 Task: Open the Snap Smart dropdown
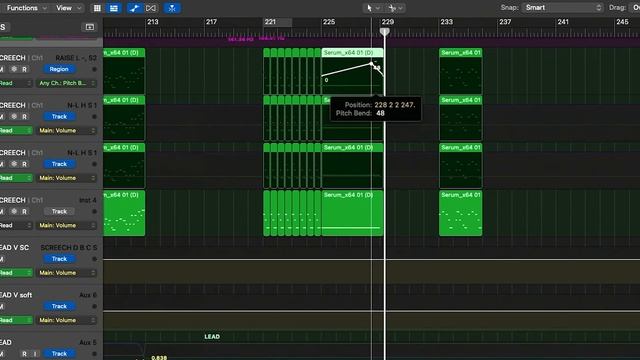[x=562, y=8]
